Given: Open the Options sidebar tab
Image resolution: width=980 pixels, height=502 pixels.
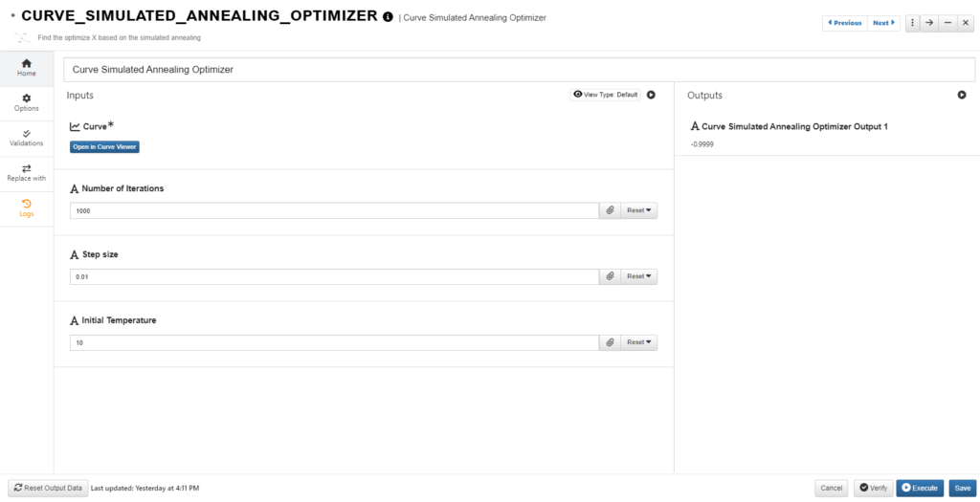Looking at the screenshot, I should coord(27,102).
